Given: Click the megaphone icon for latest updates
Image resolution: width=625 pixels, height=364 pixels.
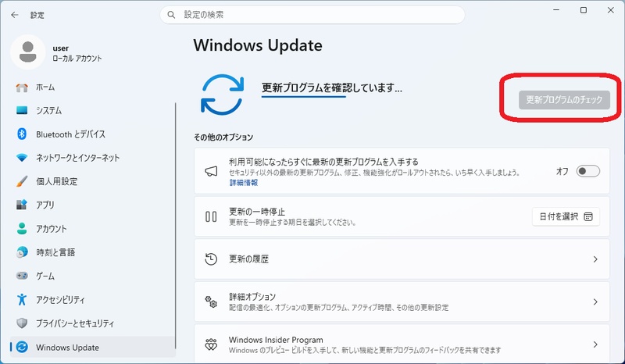Looking at the screenshot, I should click(211, 171).
